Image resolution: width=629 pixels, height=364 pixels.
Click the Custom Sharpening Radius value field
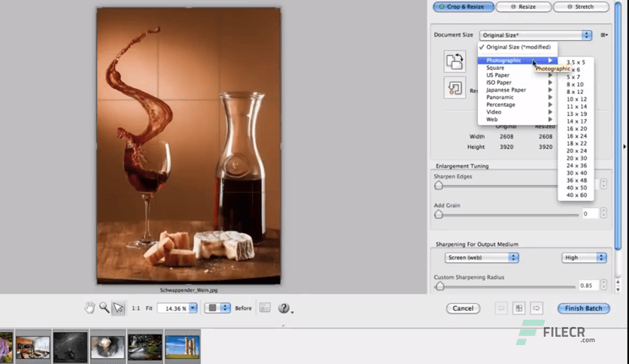[x=588, y=286]
